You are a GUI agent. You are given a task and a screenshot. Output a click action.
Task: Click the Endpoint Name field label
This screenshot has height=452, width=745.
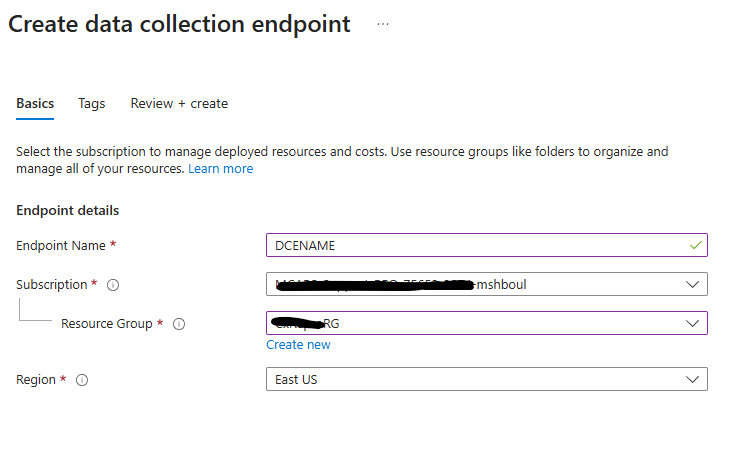point(61,245)
